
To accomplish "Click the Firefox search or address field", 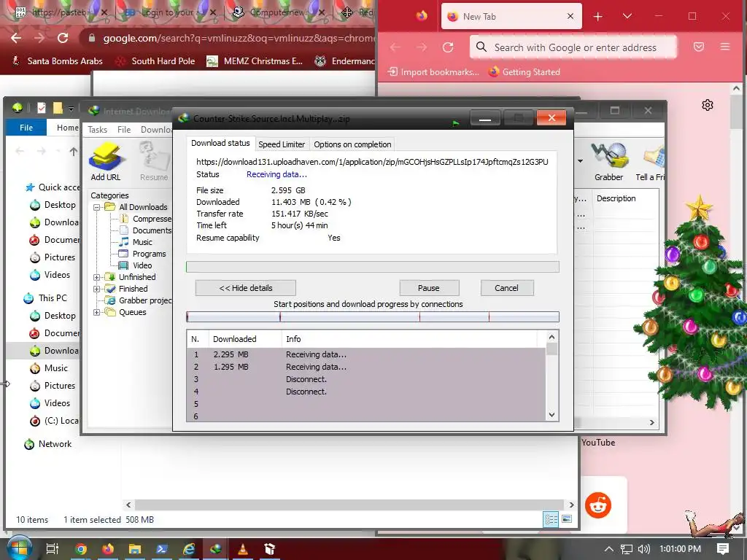I will click(575, 47).
